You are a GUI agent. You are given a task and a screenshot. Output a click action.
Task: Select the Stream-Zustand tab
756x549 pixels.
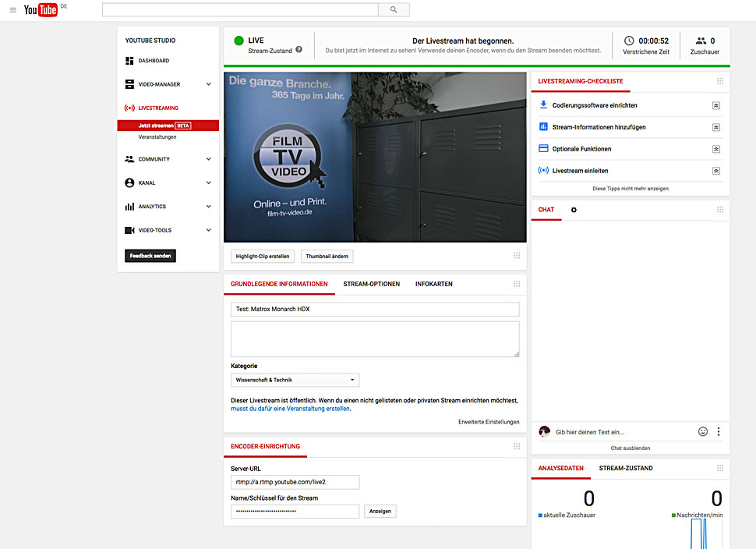626,469
